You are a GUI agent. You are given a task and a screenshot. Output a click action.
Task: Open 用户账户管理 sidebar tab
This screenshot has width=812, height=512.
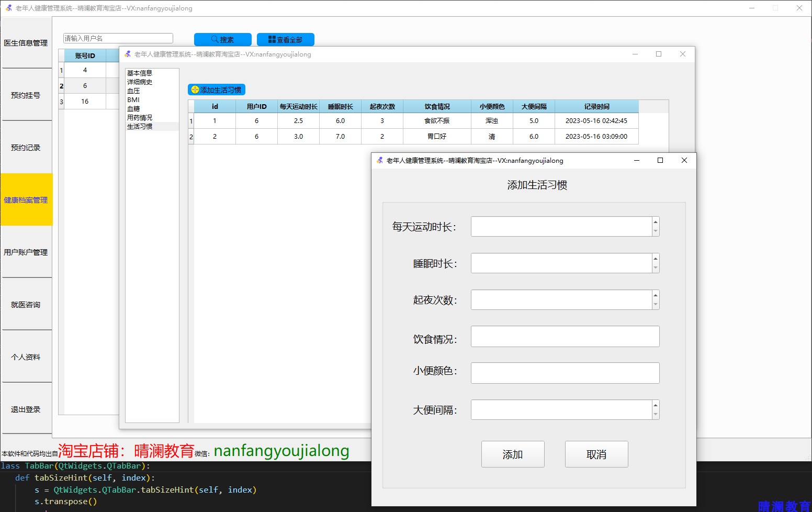tap(26, 252)
